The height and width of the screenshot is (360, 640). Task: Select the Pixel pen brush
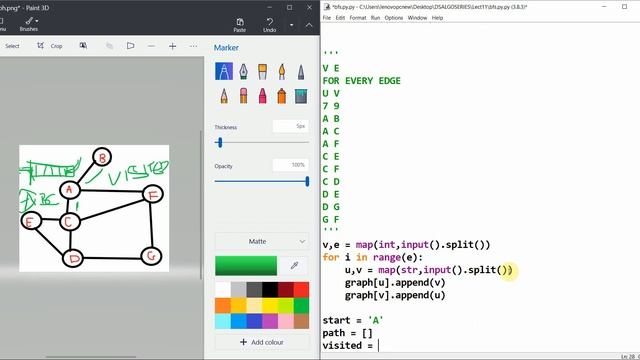point(301,71)
